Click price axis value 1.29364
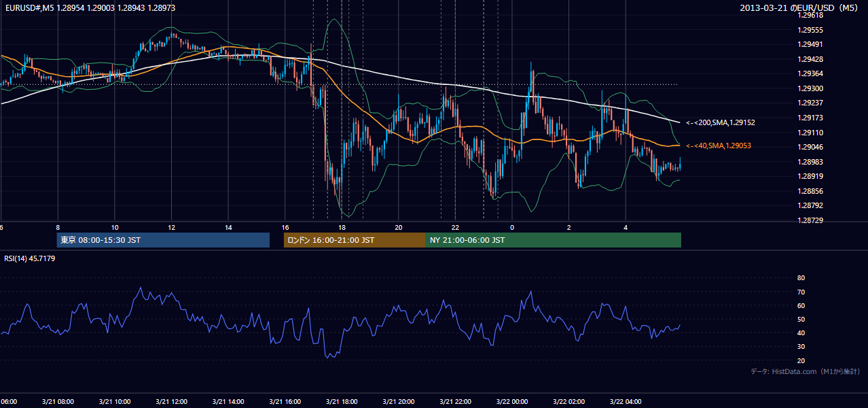This screenshot has width=868, height=408. pos(811,73)
